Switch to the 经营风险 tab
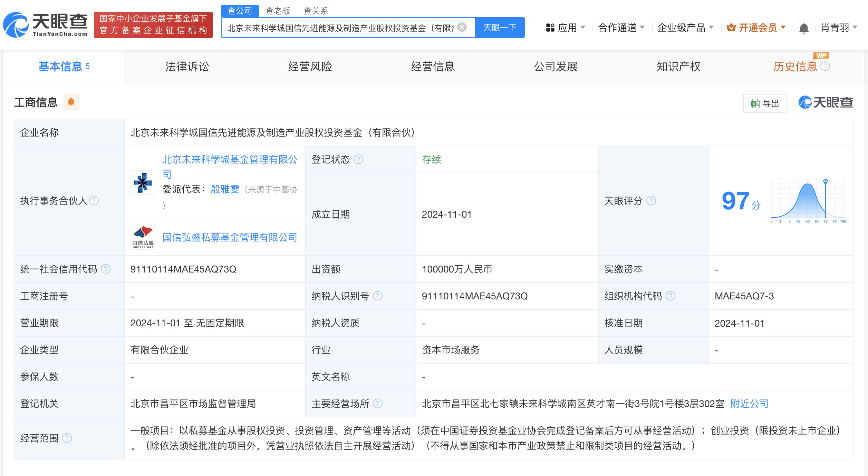The width and height of the screenshot is (868, 476). (x=310, y=66)
